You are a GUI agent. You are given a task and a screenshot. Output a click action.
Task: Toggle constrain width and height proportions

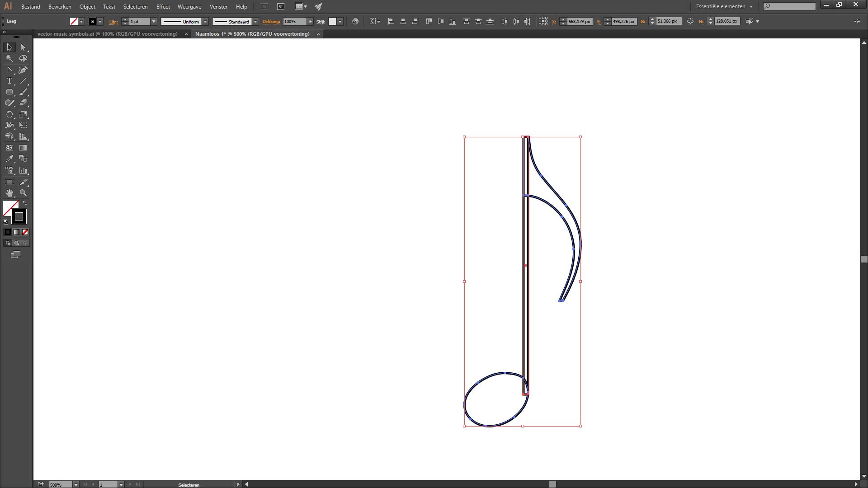coord(690,21)
